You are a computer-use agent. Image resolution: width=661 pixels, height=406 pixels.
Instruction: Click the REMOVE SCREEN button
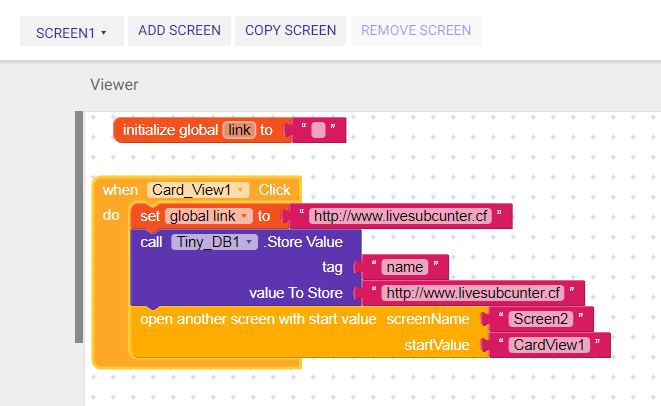pos(416,31)
